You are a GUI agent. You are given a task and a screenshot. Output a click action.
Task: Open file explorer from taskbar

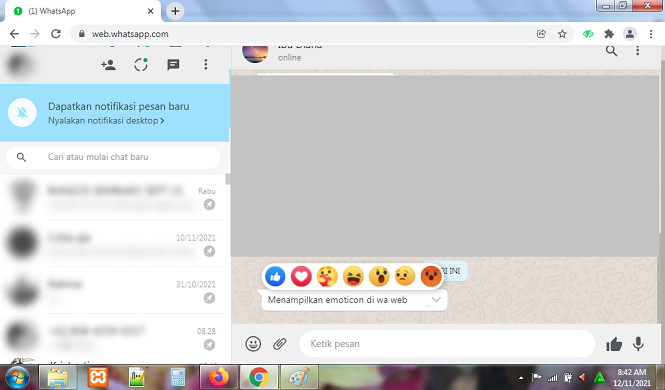pos(58,377)
